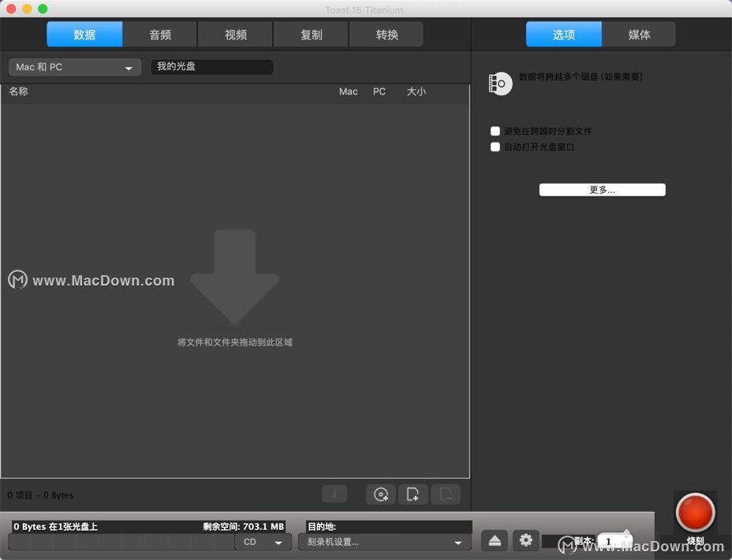Click the 更多... button
Image resolution: width=732 pixels, height=560 pixels.
coord(602,189)
